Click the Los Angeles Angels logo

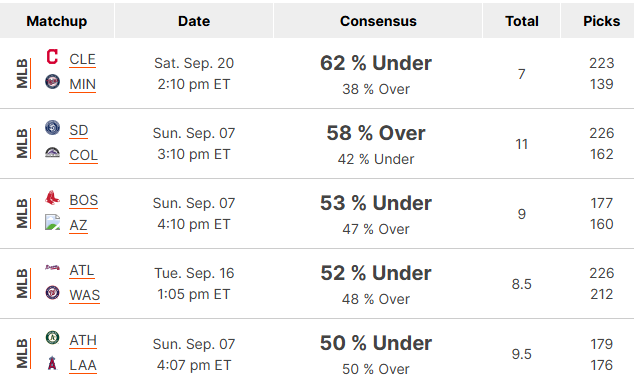(52, 363)
